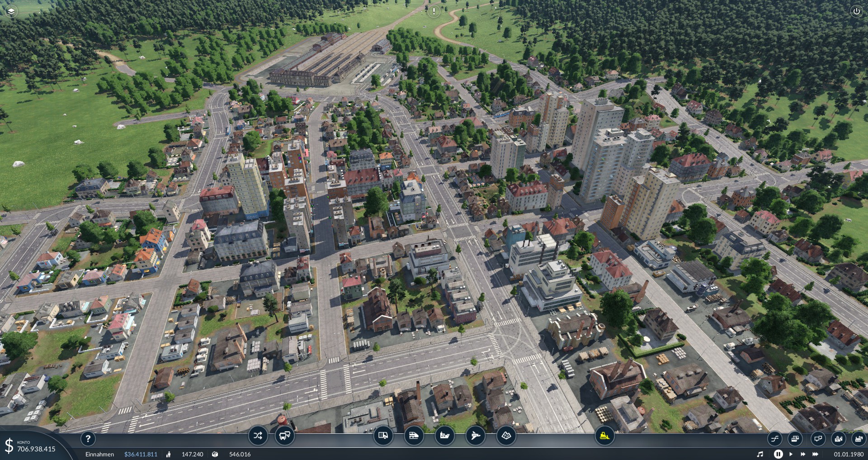Select the yellow bulldozer tool
This screenshot has height=460, width=868.
point(604,436)
